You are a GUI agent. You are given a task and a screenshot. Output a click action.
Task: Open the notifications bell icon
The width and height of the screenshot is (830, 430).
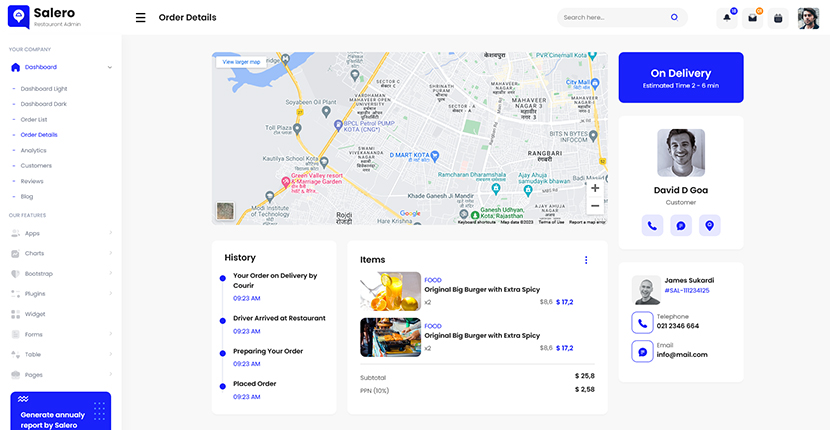coord(727,18)
